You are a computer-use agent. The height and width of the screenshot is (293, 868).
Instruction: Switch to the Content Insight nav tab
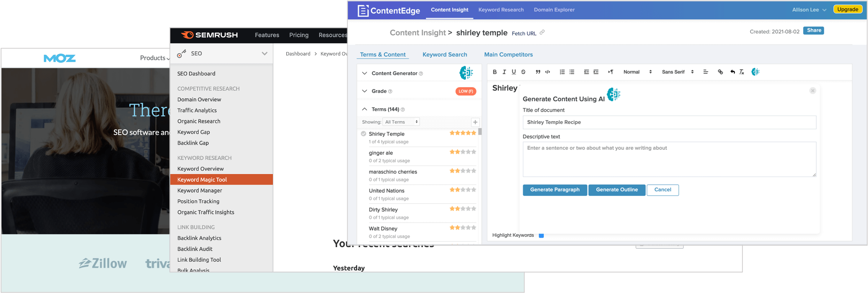[449, 10]
